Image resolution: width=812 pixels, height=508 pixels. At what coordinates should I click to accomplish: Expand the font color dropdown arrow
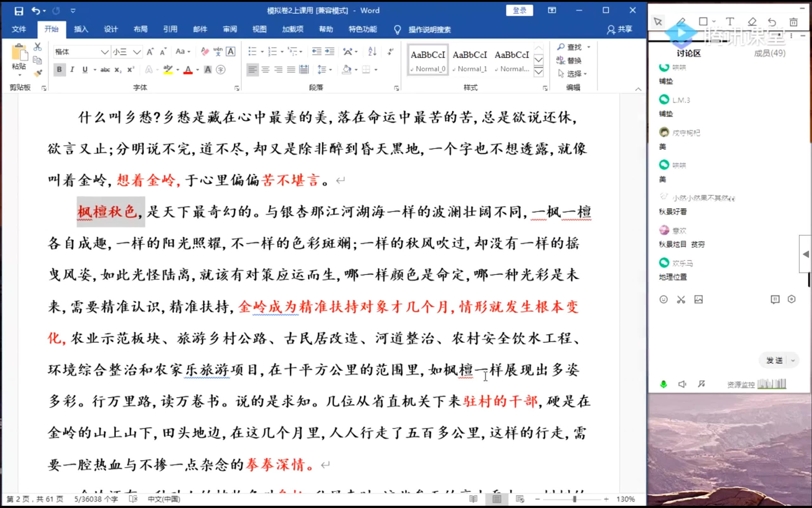click(x=198, y=70)
